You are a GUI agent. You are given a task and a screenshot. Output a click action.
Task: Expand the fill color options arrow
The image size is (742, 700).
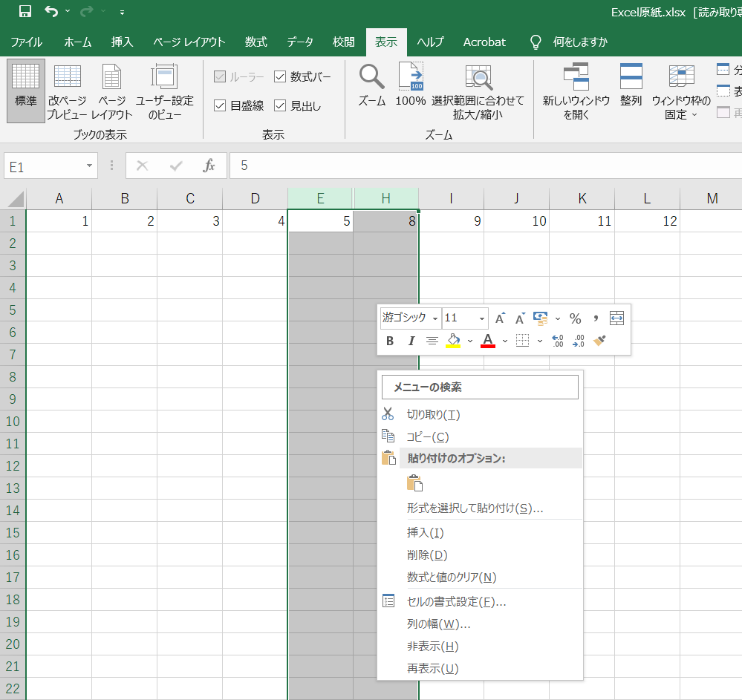click(470, 341)
